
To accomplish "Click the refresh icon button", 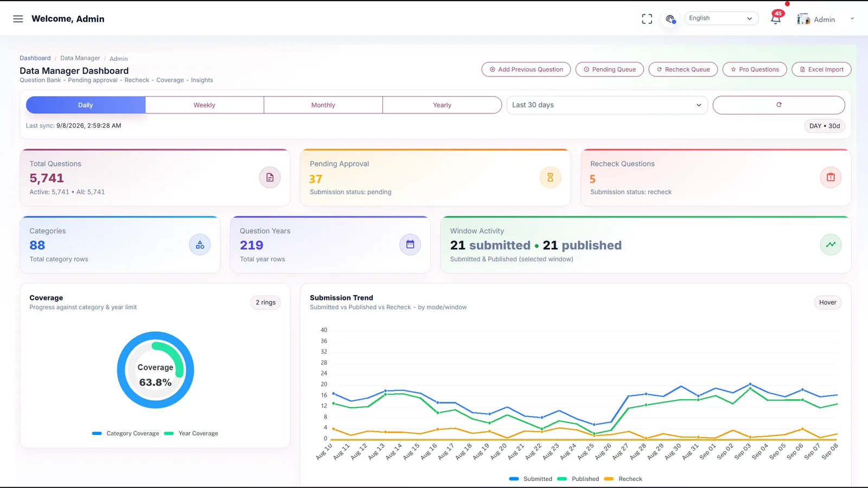I will click(x=778, y=105).
